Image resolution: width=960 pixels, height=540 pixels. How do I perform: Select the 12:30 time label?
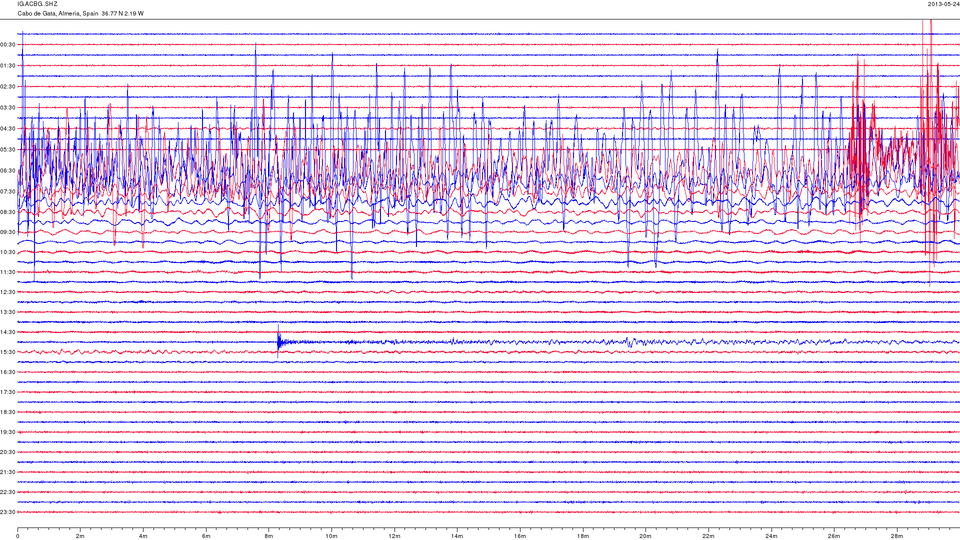click(7, 292)
